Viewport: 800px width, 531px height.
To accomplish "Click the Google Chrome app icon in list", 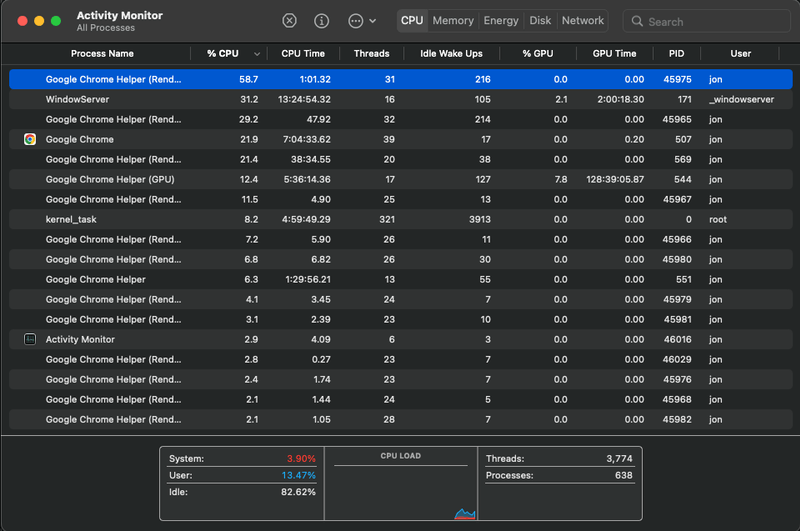I will 30,139.
